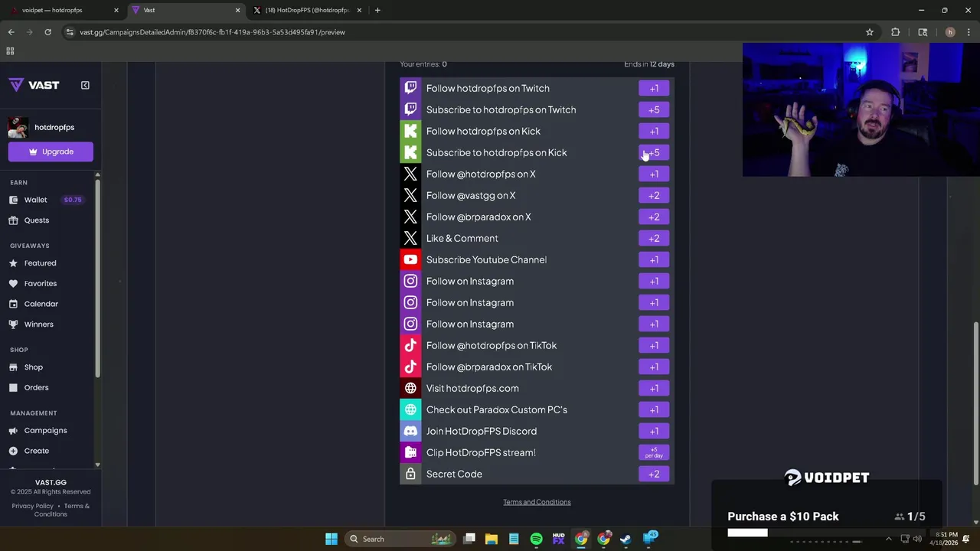Click +2 for Like & Comment
This screenshot has width=980, height=551.
tap(654, 238)
